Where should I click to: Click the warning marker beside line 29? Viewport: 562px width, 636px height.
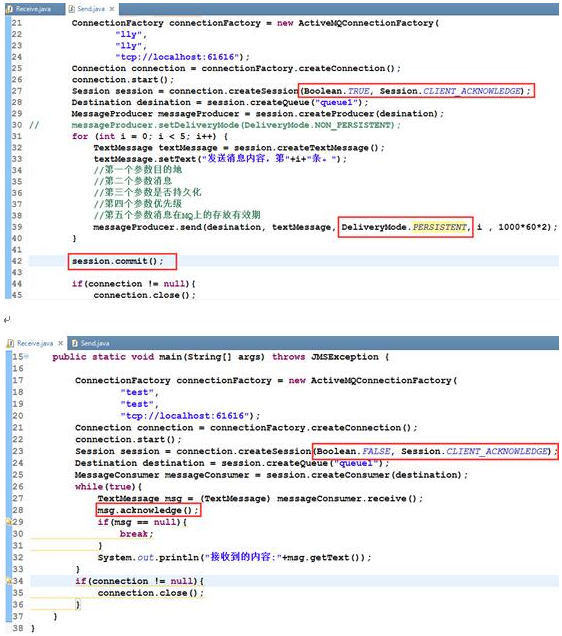[x=8, y=522]
